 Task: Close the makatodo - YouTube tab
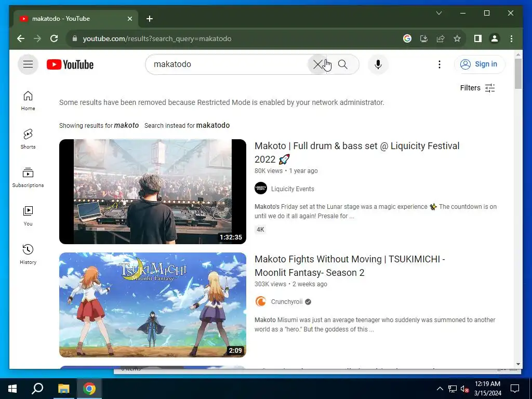pos(129,19)
